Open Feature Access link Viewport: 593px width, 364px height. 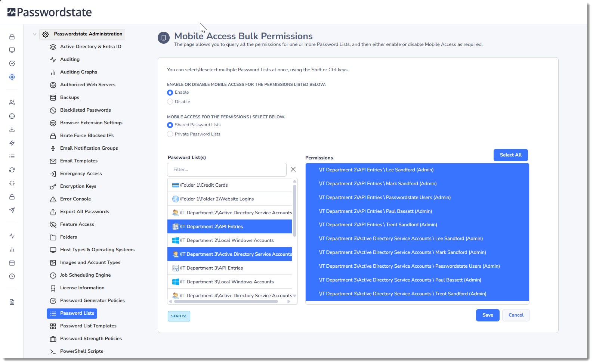[x=77, y=224]
